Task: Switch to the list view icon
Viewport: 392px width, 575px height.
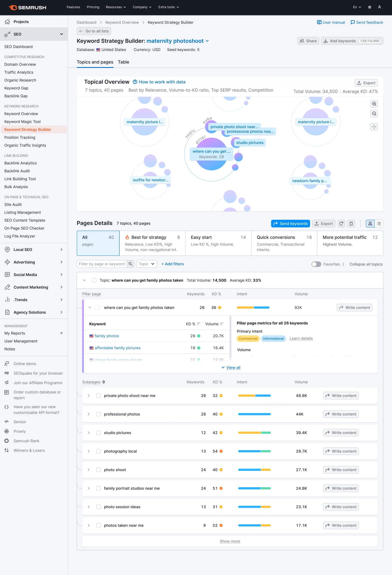Action: point(379,224)
